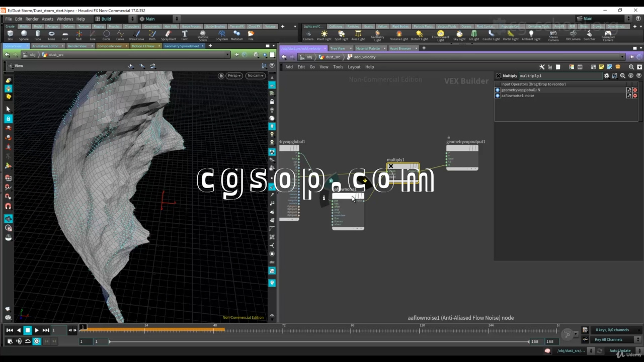Add a new shelf tab with plus

[282, 26]
